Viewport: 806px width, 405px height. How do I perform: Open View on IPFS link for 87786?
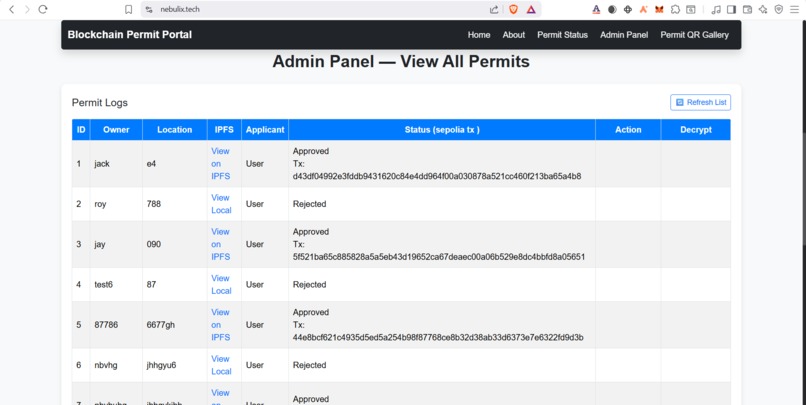[221, 325]
